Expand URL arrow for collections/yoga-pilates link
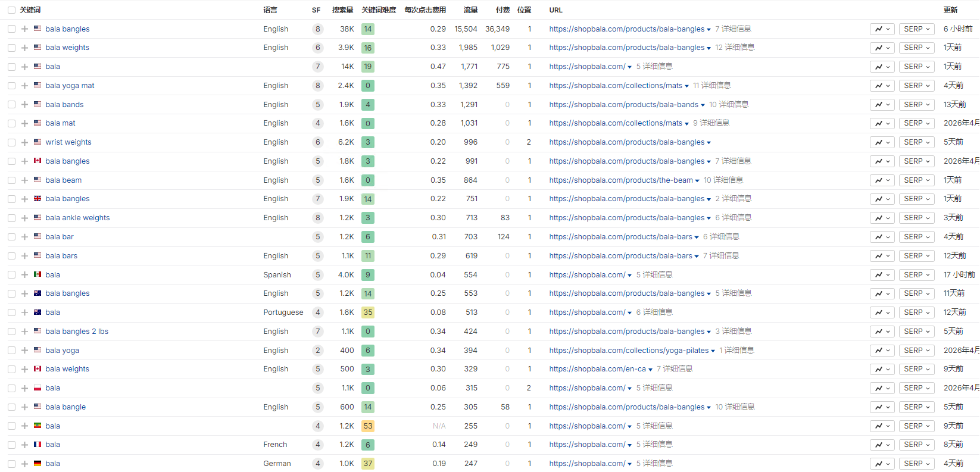The height and width of the screenshot is (472, 980). coord(713,351)
